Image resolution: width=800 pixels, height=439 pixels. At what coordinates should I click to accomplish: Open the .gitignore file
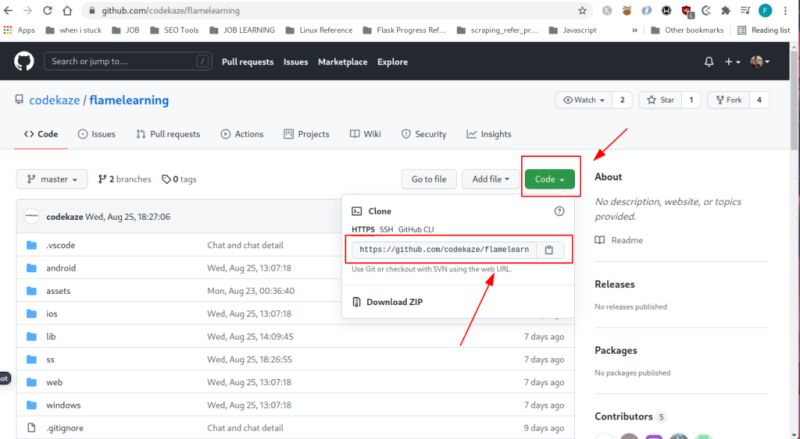pos(65,428)
